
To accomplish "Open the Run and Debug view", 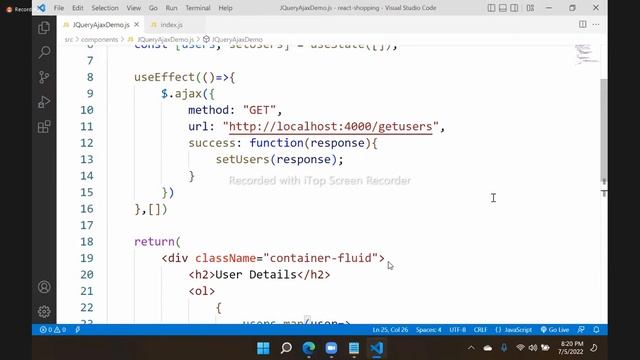I will point(44,102).
